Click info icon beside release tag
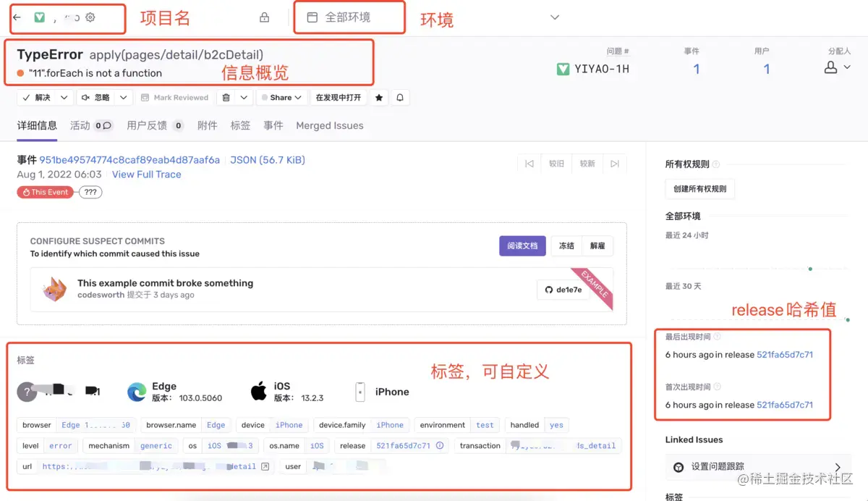This screenshot has height=501, width=868. point(440,445)
